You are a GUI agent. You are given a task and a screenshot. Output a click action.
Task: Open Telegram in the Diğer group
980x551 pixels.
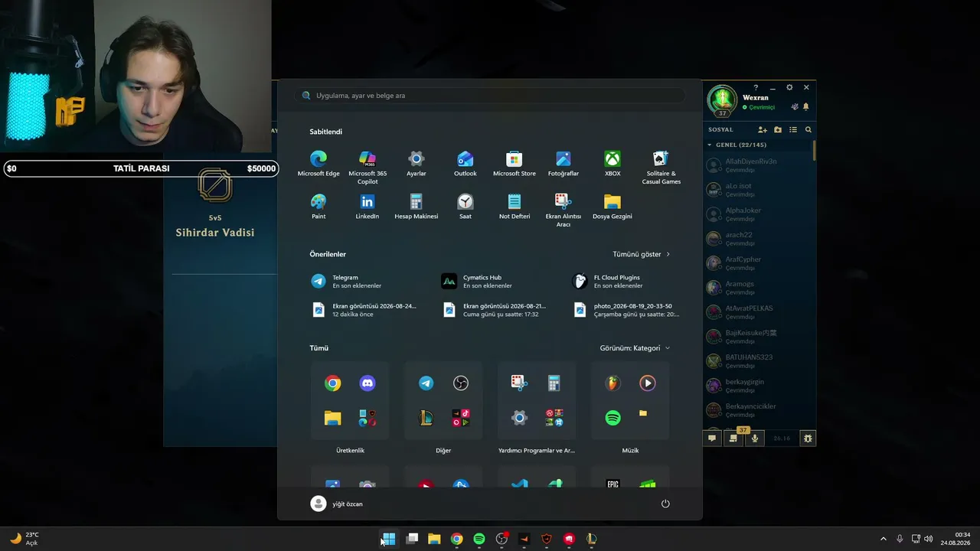click(426, 383)
